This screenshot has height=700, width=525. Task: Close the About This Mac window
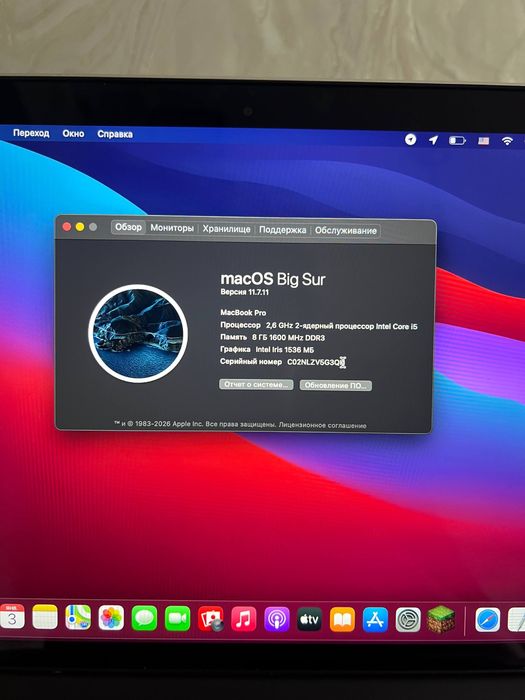pos(67,227)
